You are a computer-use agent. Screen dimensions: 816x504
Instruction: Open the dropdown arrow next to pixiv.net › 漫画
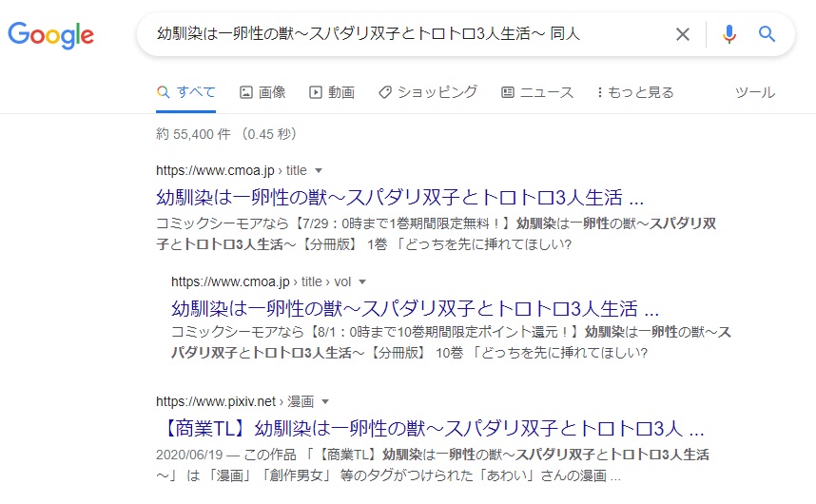point(325,401)
